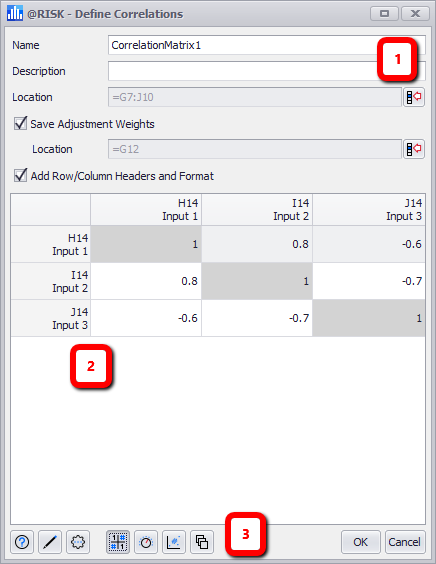The height and width of the screenshot is (564, 436).
Task: Click the overlapping squares instances icon
Action: pos(202,542)
